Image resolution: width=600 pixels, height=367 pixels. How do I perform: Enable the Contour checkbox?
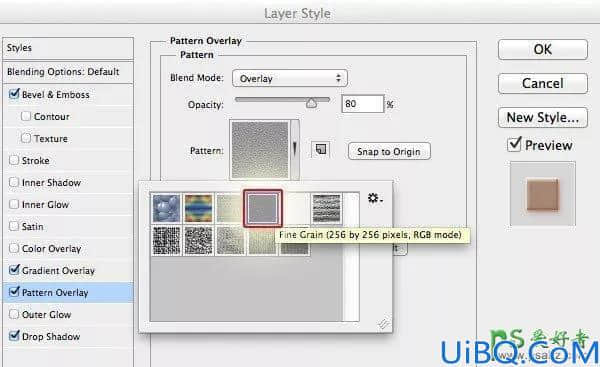(26, 116)
